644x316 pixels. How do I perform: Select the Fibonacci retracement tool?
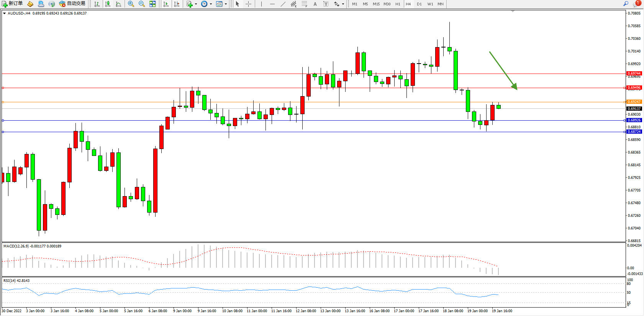[304, 4]
